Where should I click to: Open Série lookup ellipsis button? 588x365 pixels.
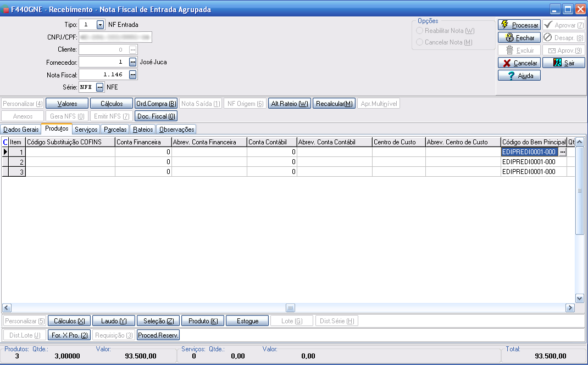point(100,87)
